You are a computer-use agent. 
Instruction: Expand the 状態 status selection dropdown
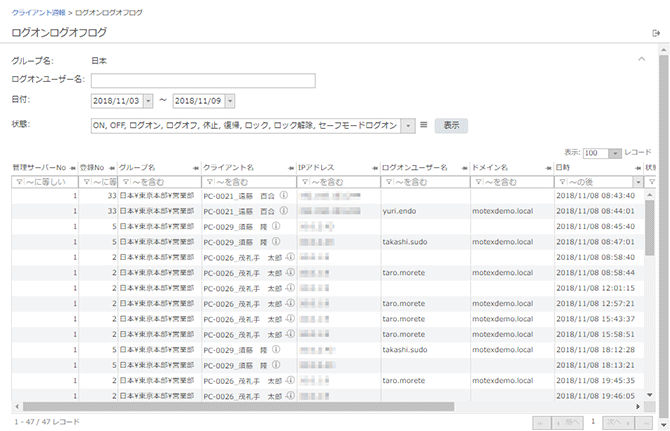[408, 126]
